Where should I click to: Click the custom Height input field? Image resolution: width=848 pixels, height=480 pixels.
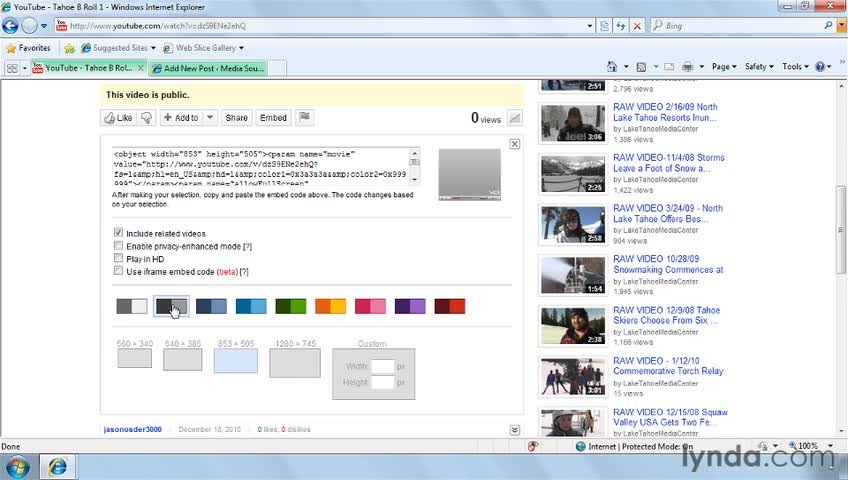383,382
